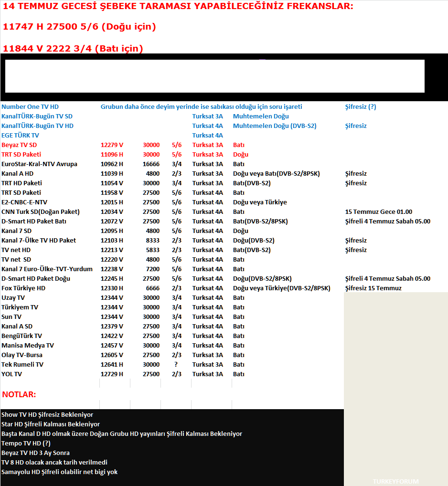Select the "11844 V 2222 3/4" frequency line
Viewport: 448px width, 486px height.
point(73,48)
